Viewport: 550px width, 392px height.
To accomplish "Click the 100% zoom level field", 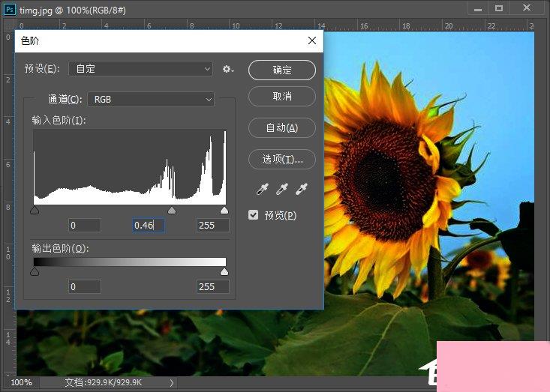I will [21, 382].
